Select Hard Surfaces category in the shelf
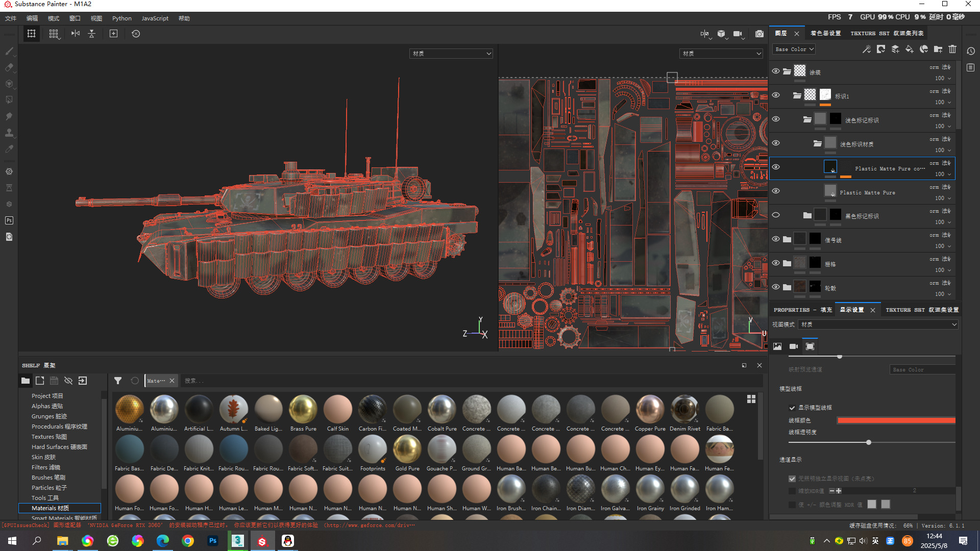This screenshot has width=980, height=551. tap(59, 447)
